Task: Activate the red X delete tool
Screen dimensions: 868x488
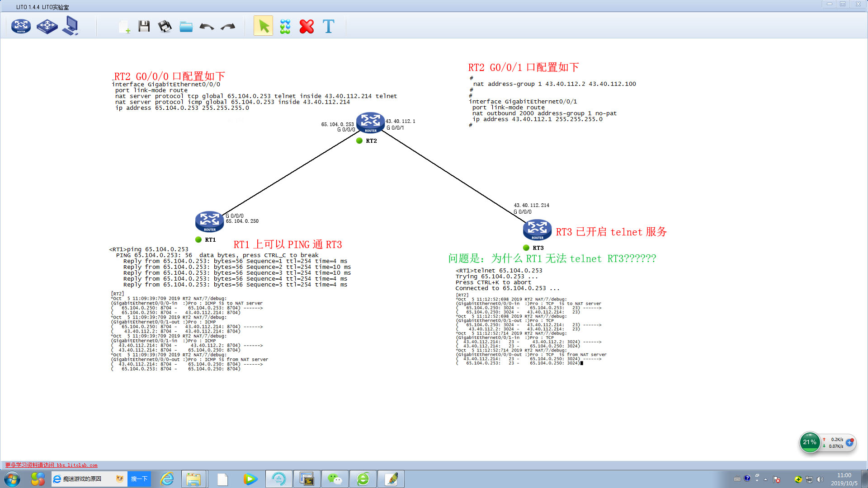Action: (307, 26)
